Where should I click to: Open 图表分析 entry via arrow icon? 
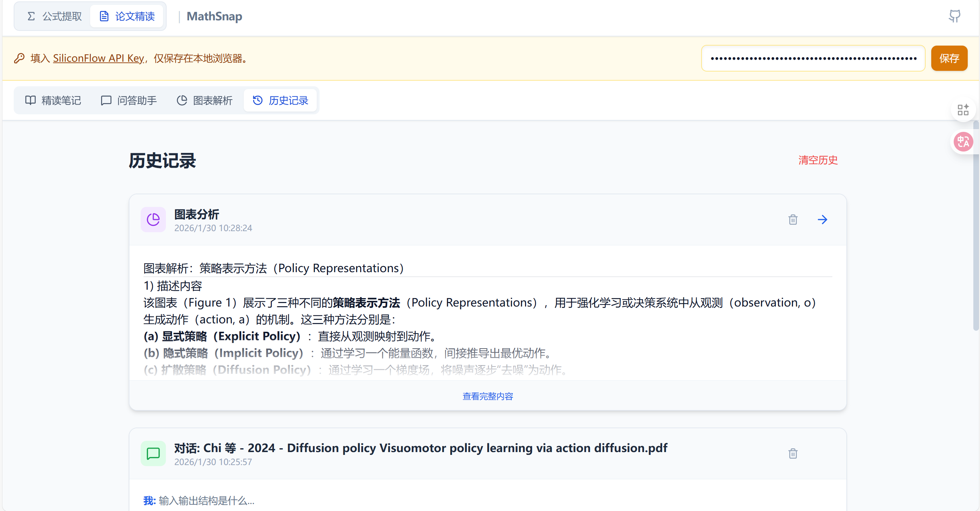(x=822, y=220)
